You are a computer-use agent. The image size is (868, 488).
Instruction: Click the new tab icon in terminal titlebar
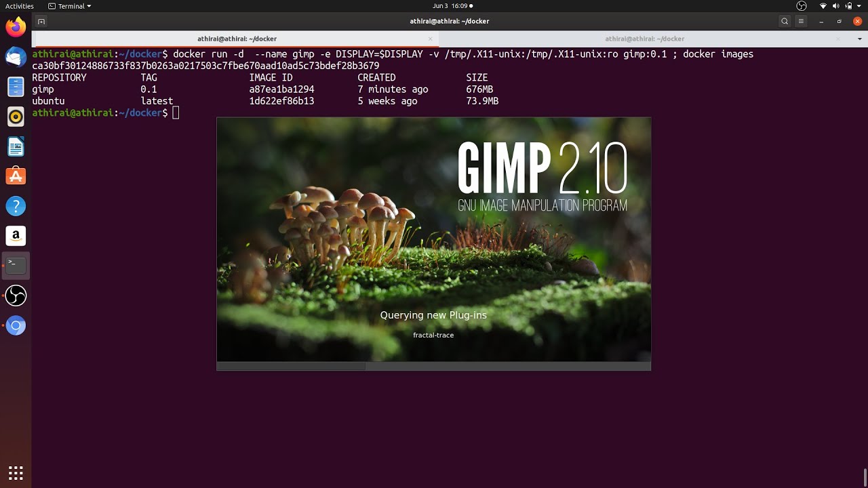(41, 21)
